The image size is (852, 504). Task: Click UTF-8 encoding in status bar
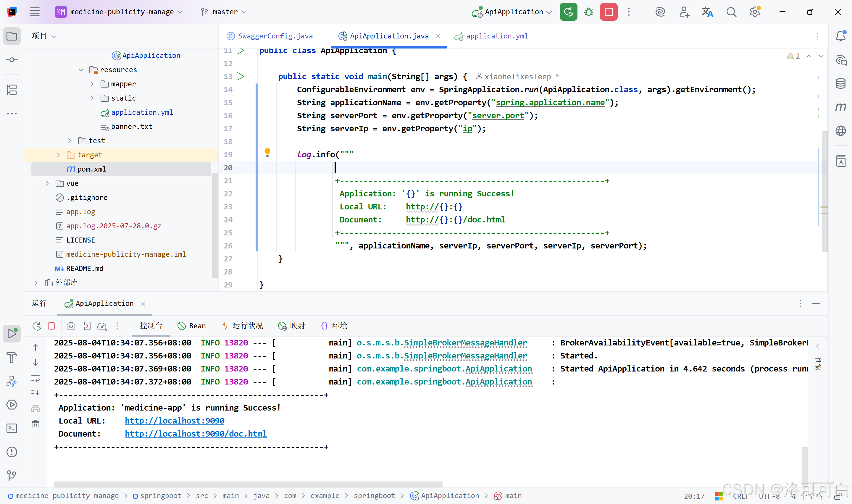769,496
